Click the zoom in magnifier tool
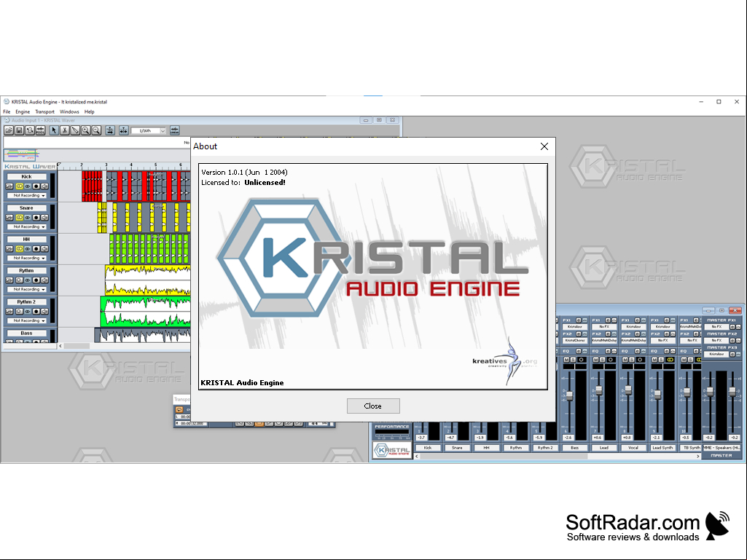This screenshot has height=560, width=747. [x=86, y=130]
